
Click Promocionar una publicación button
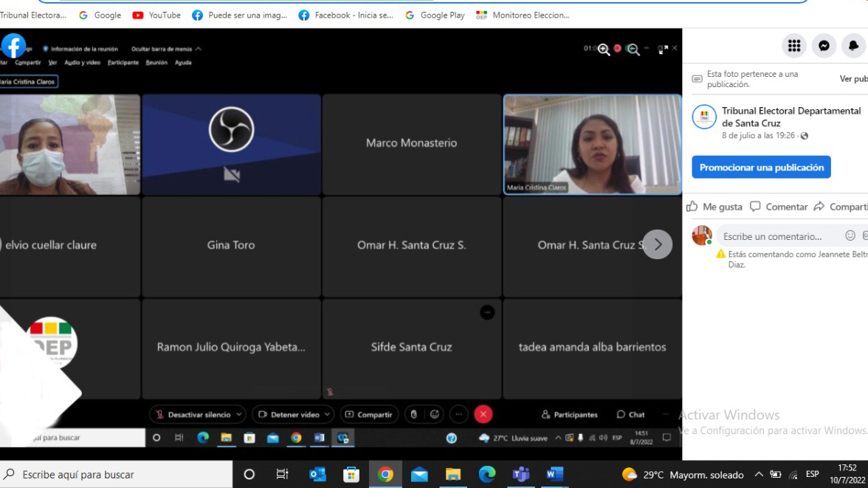tap(761, 168)
